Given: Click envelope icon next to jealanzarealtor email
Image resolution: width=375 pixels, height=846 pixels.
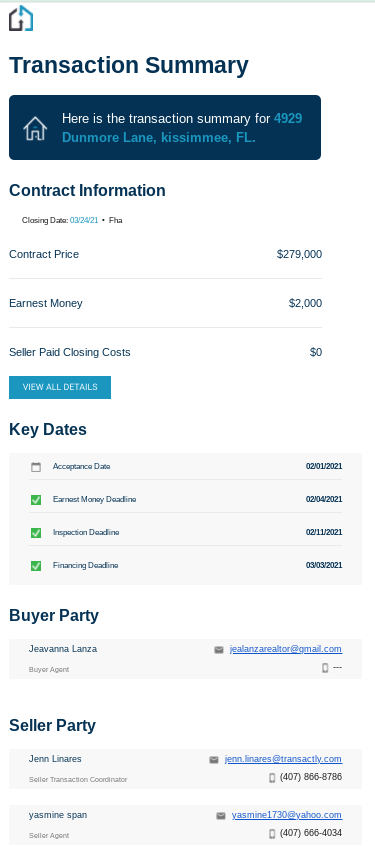Looking at the screenshot, I should pos(219,650).
